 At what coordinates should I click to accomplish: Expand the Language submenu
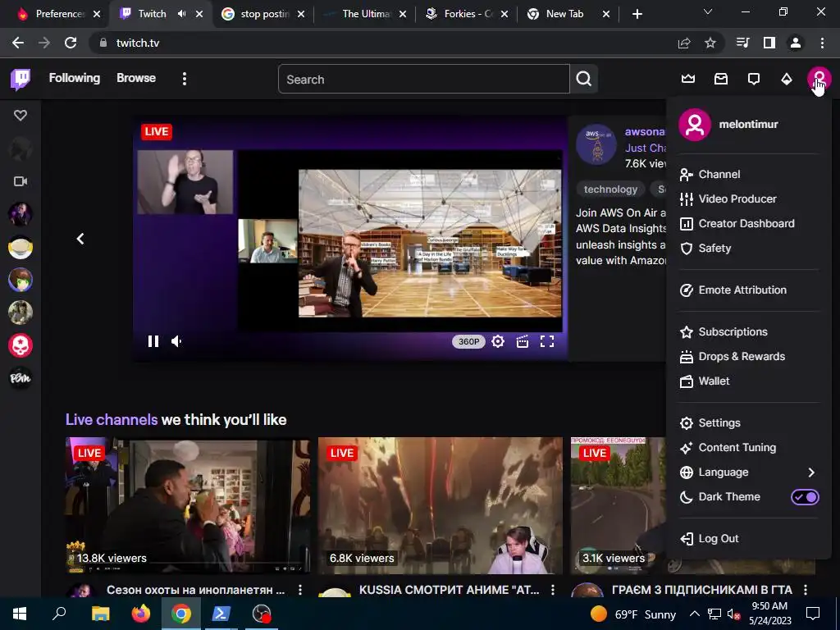click(x=749, y=472)
